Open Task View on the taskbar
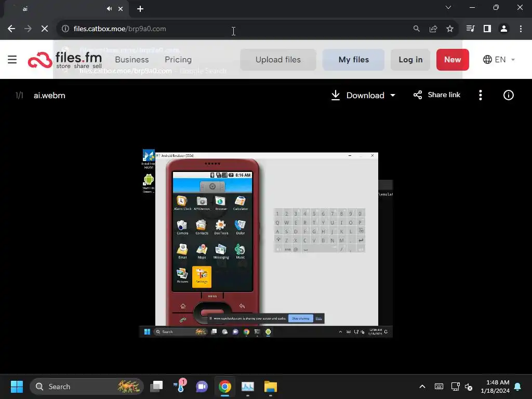The height and width of the screenshot is (399, 532). point(157,387)
